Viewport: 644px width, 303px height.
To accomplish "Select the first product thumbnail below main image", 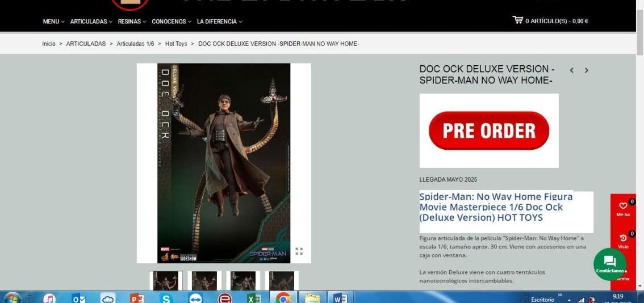I will 166,281.
